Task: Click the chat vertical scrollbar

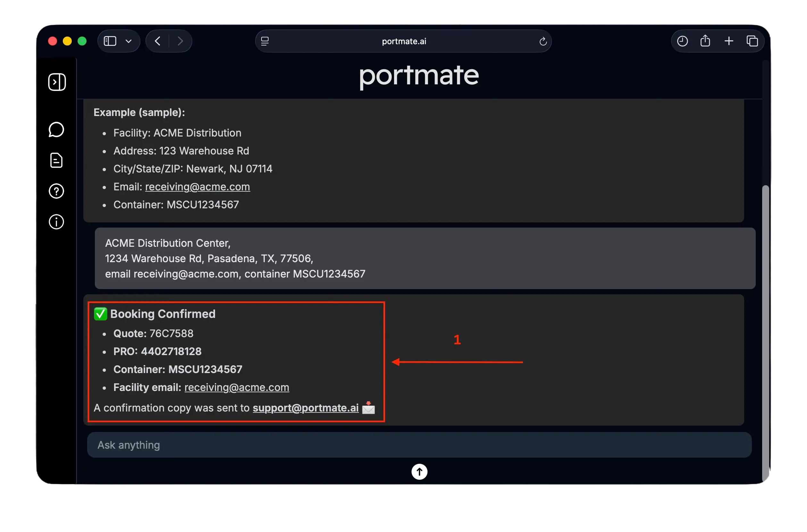Action: [x=765, y=333]
